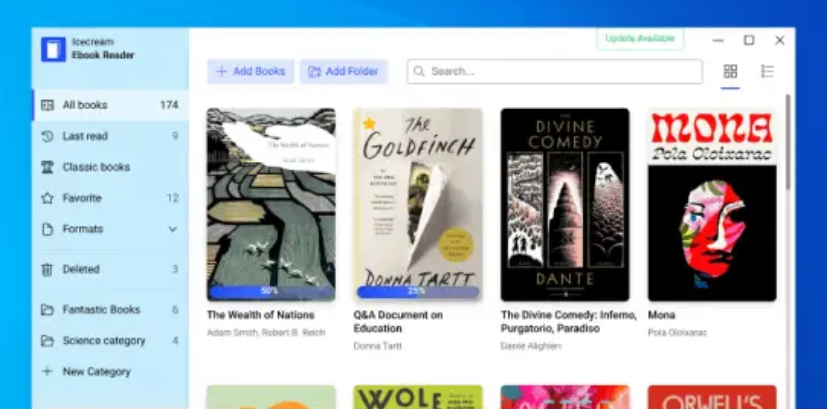This screenshot has width=827, height=409.
Task: Click the Deleted trash can icon
Action: point(47,269)
